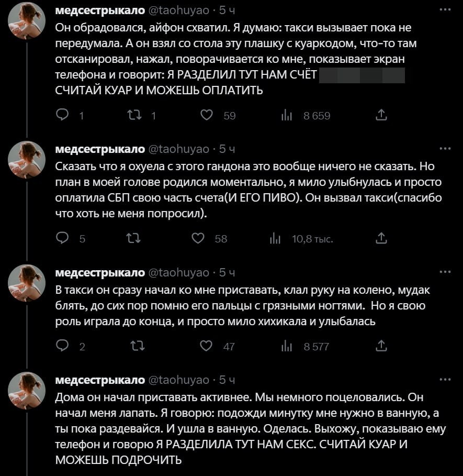Open медсестрыкало profile name on last tweet
Image resolution: width=463 pixels, height=476 pixels.
(x=100, y=380)
